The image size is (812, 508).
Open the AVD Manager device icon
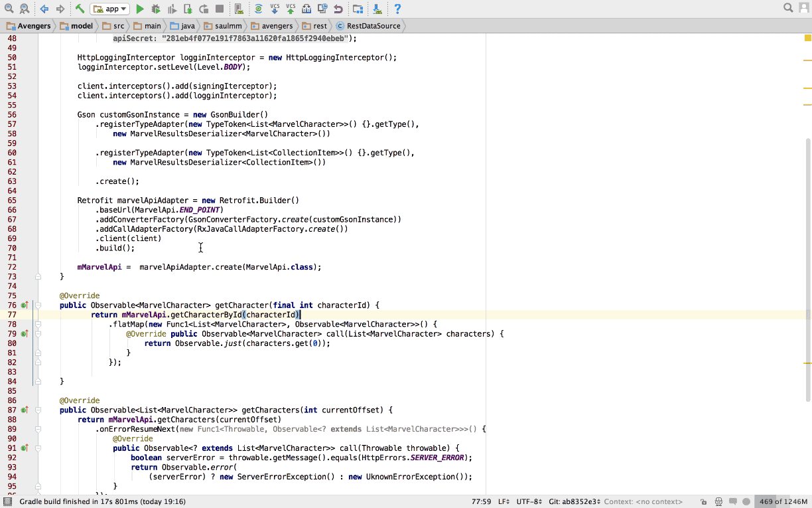239,9
